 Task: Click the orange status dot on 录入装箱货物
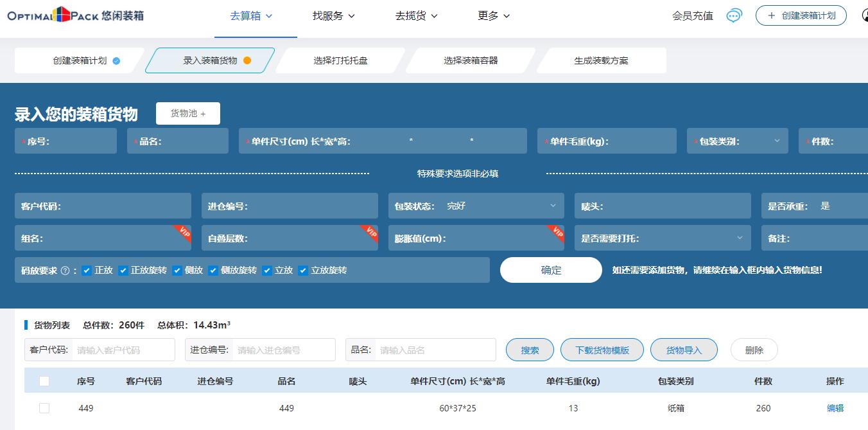point(247,60)
